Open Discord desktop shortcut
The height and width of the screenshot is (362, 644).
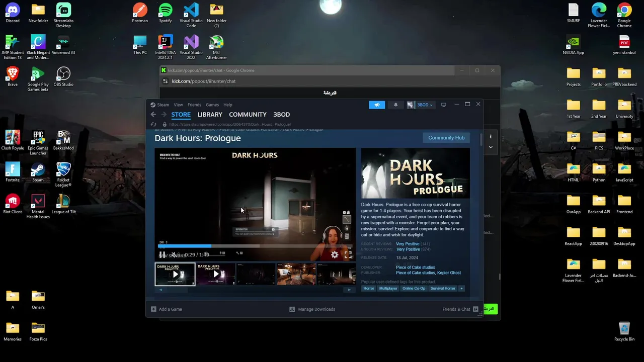tap(13, 13)
